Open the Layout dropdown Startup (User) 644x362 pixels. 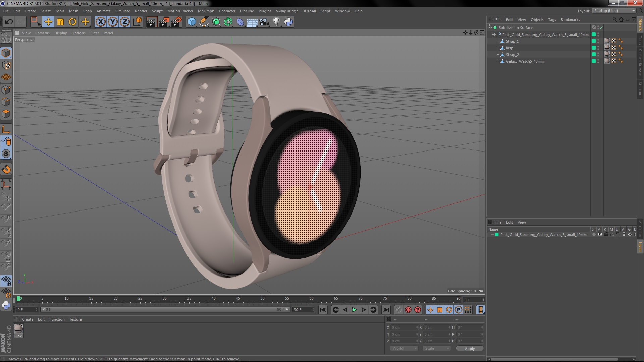[614, 11]
